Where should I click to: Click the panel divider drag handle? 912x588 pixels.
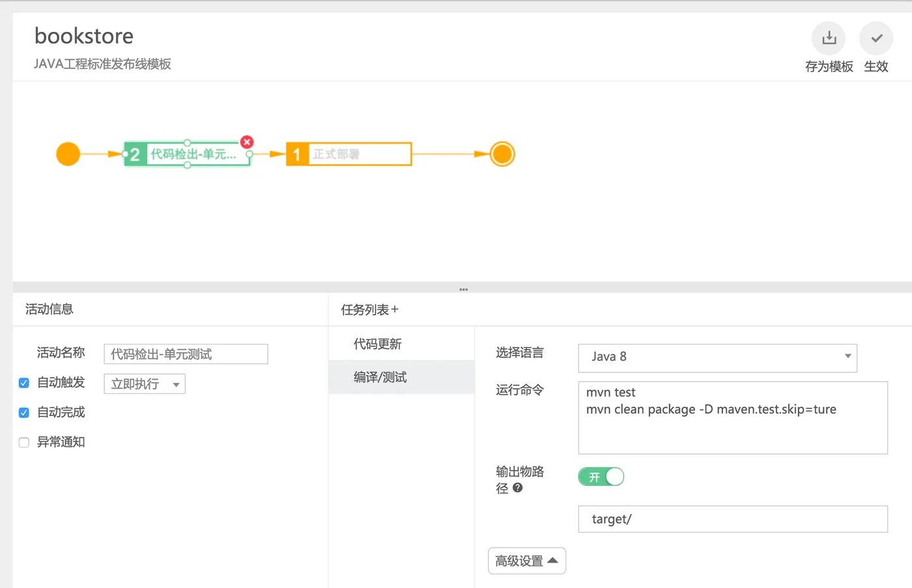463,289
